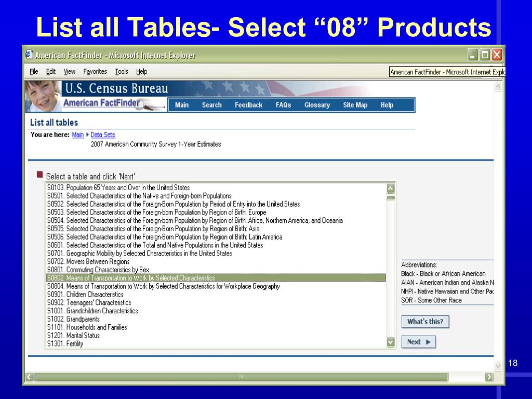Open Glossary in the navigation bar
The image size is (532, 399).
click(317, 105)
